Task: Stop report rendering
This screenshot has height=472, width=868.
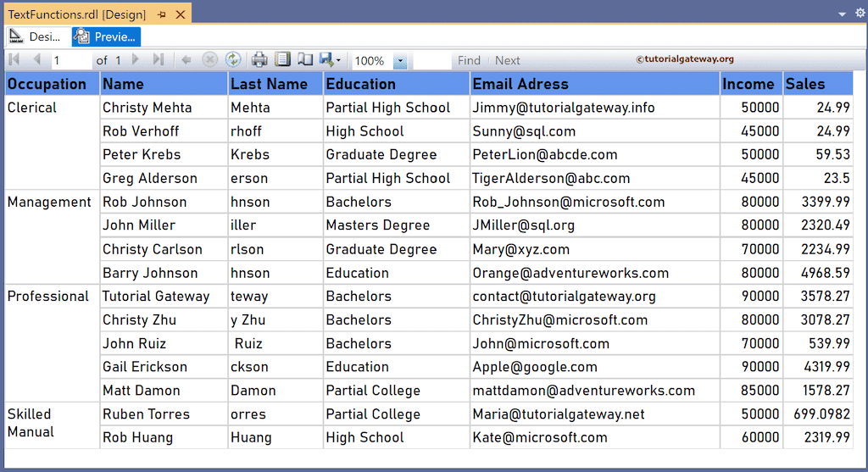Action: 210,60
